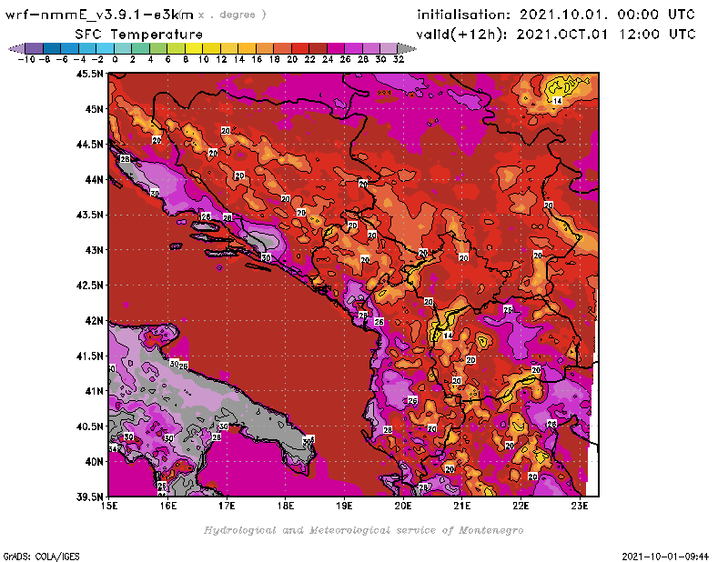Click the '45N' latitude label

(x=94, y=109)
